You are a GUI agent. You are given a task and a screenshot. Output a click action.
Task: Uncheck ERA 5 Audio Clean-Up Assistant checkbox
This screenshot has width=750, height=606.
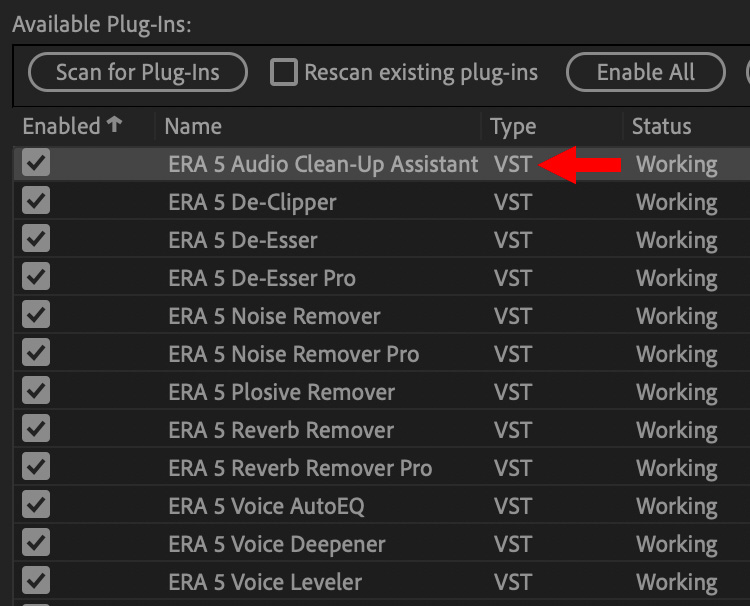(36, 162)
